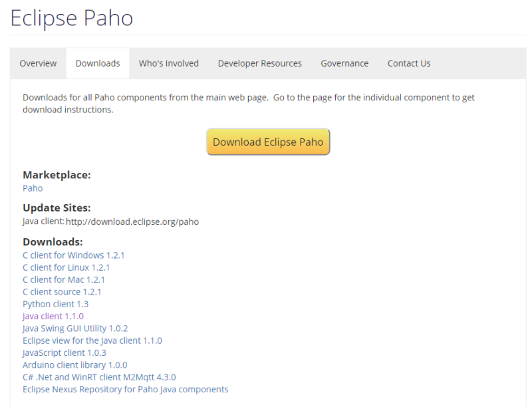
Task: Download Java Swing GUI Utility 1.0.2
Action: coord(75,329)
